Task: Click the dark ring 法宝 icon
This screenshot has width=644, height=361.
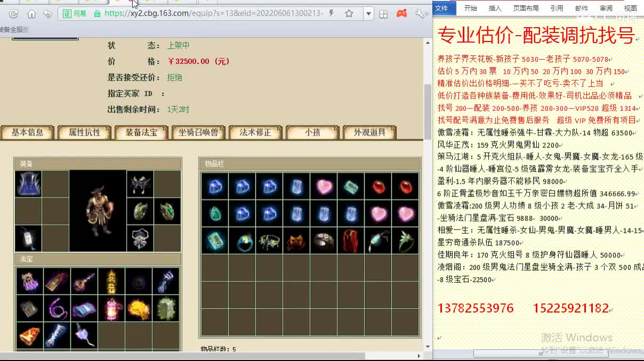Action: (139, 281)
